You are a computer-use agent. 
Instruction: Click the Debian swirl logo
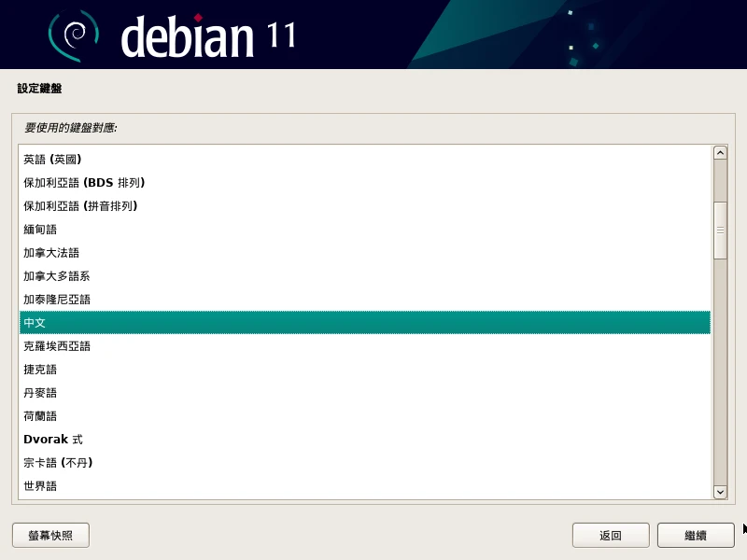coord(73,35)
